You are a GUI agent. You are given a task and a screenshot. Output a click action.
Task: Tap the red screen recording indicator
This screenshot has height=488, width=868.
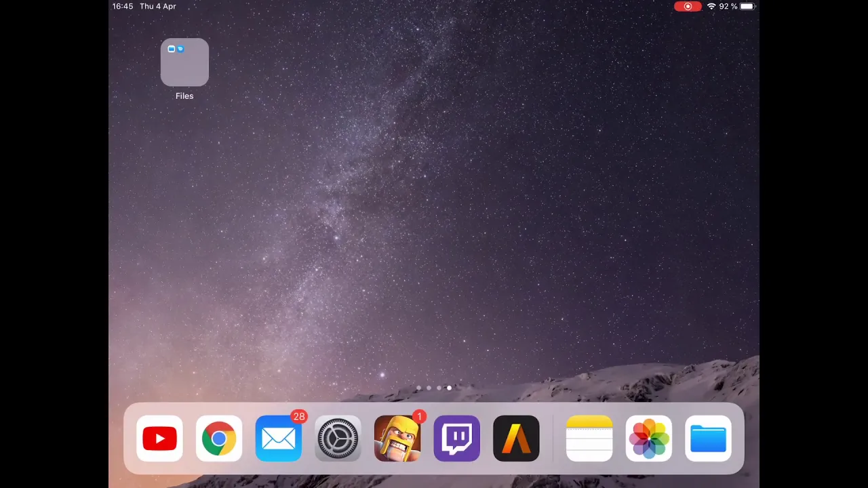point(688,6)
